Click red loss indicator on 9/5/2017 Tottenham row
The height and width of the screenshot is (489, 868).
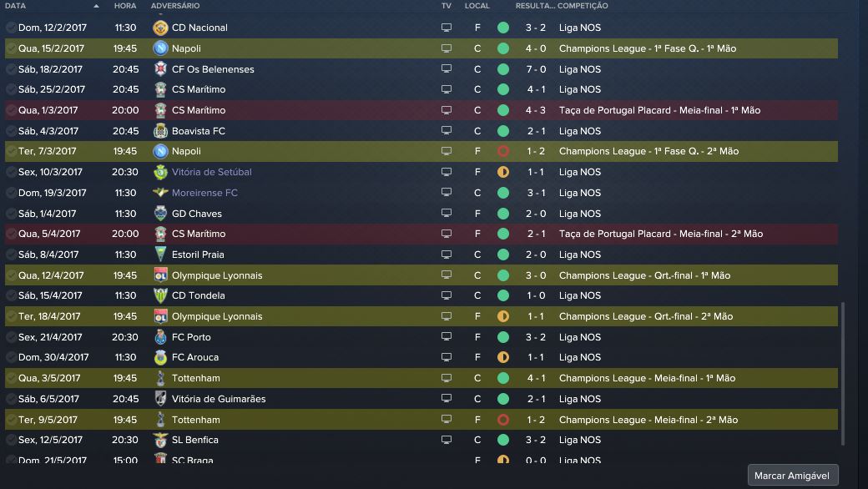(502, 420)
